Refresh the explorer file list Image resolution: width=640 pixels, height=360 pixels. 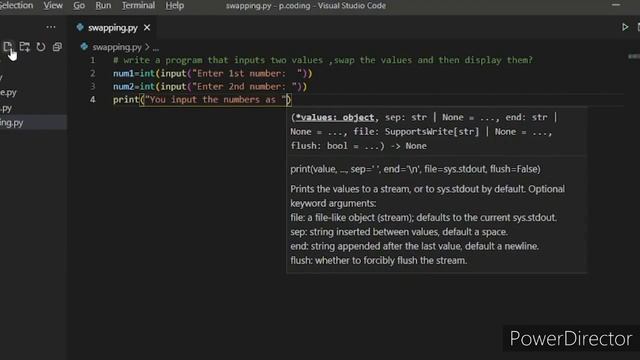[41, 47]
